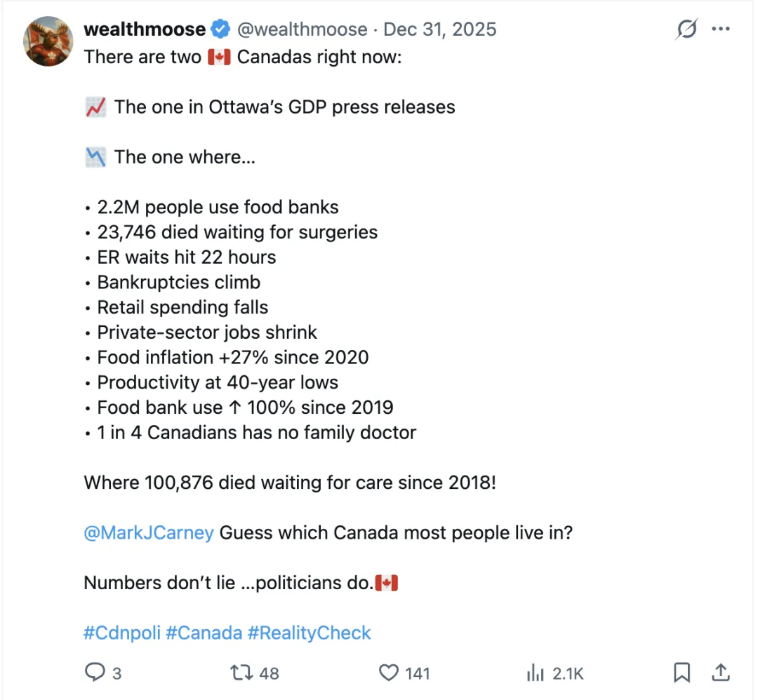Click the bold wealthmoose display name

tap(145, 29)
